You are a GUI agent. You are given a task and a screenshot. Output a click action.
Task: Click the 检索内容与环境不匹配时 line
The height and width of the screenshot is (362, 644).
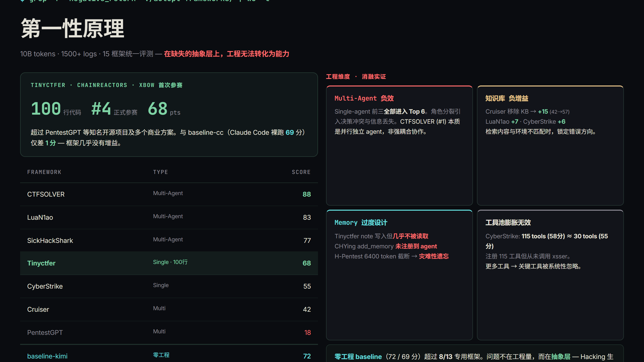540,132
